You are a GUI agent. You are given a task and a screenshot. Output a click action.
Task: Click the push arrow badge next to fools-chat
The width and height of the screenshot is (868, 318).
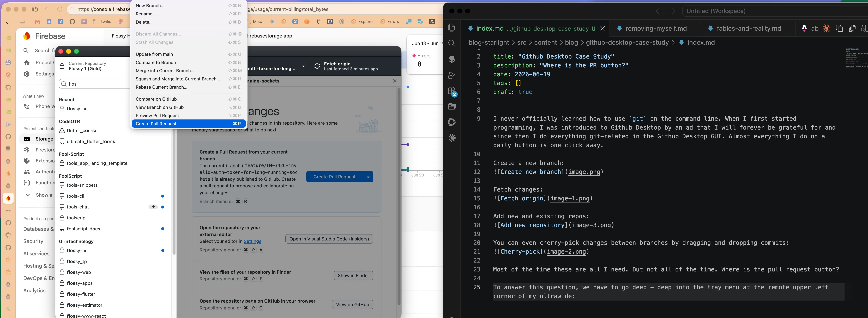click(153, 207)
